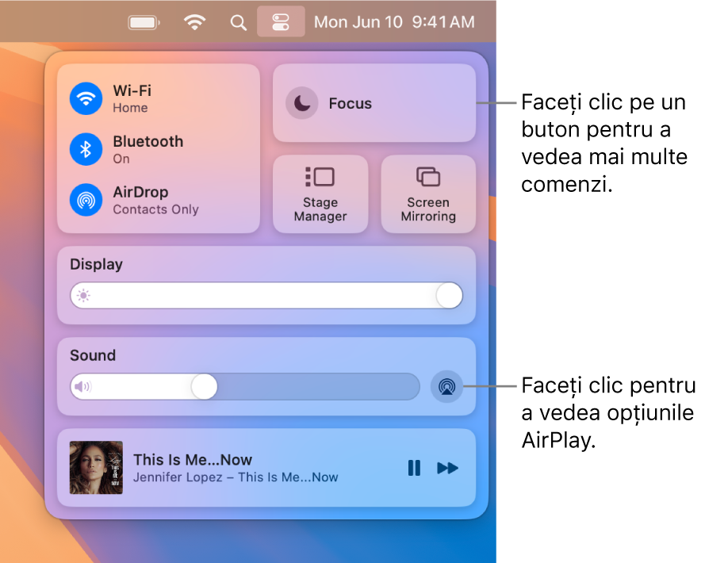Open AirPlay options next to the Sound slider

tap(446, 387)
